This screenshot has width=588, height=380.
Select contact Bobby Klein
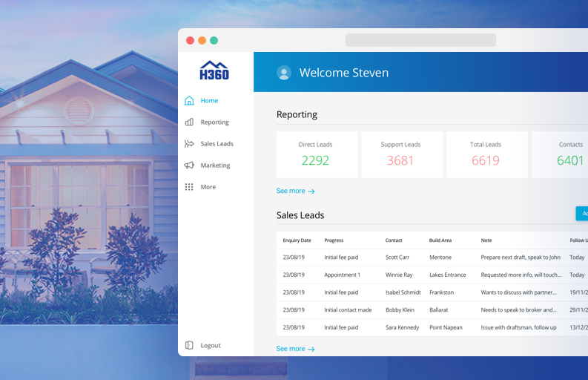(x=400, y=309)
